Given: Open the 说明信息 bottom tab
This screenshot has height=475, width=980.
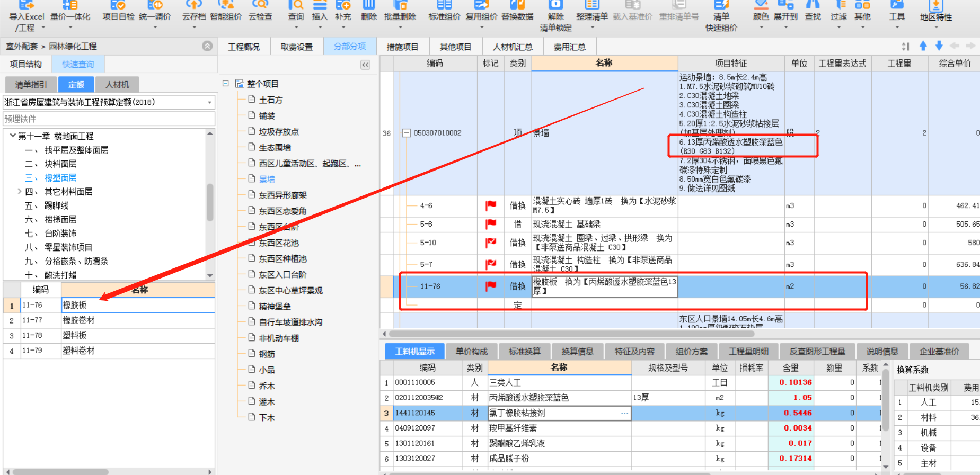Looking at the screenshot, I should [x=882, y=351].
